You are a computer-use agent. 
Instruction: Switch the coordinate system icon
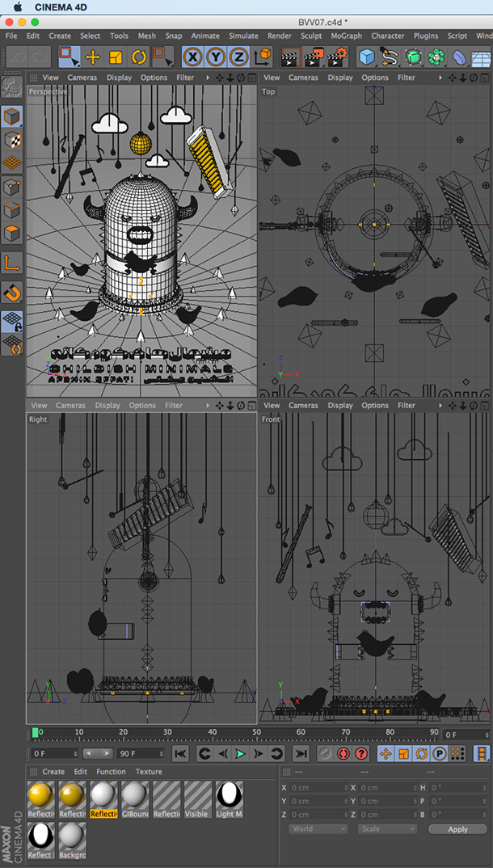(x=263, y=57)
